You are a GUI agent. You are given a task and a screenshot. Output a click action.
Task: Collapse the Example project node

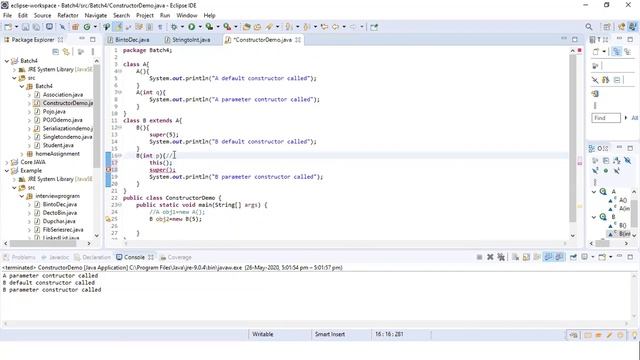click(7, 171)
